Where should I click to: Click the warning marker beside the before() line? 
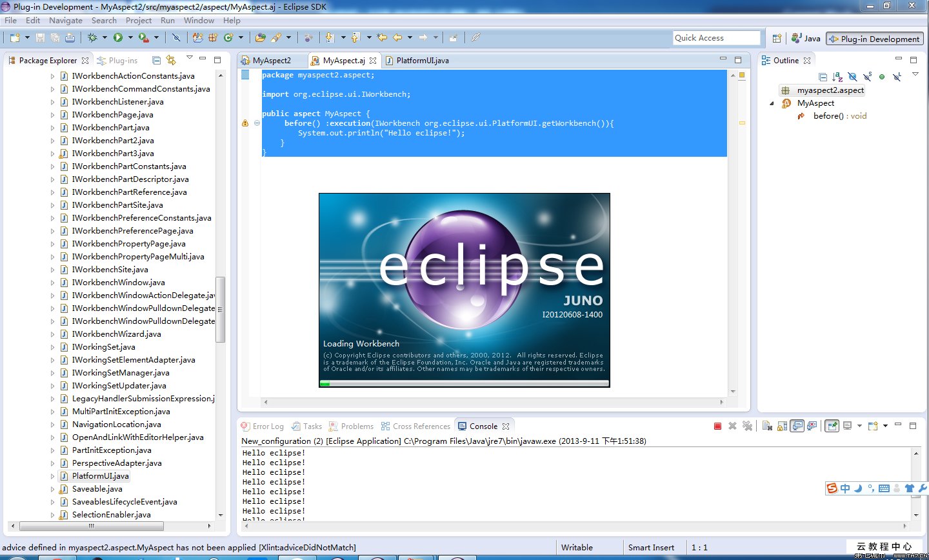(245, 123)
